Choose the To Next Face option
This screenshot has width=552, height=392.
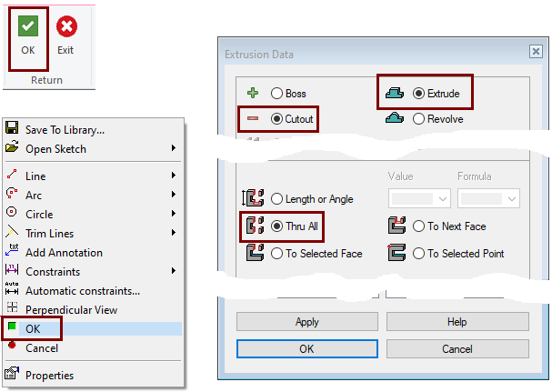[x=418, y=226]
